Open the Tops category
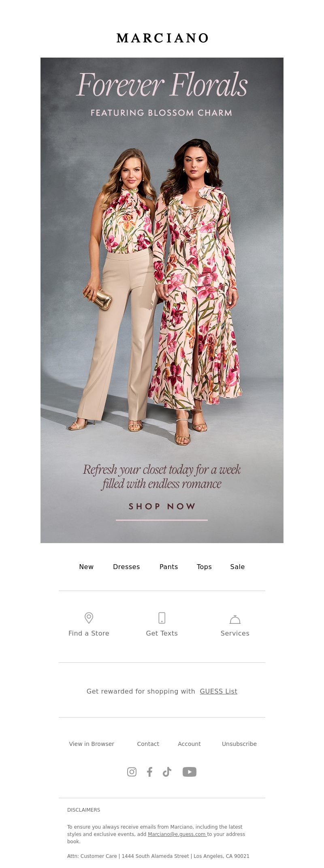 pos(204,567)
